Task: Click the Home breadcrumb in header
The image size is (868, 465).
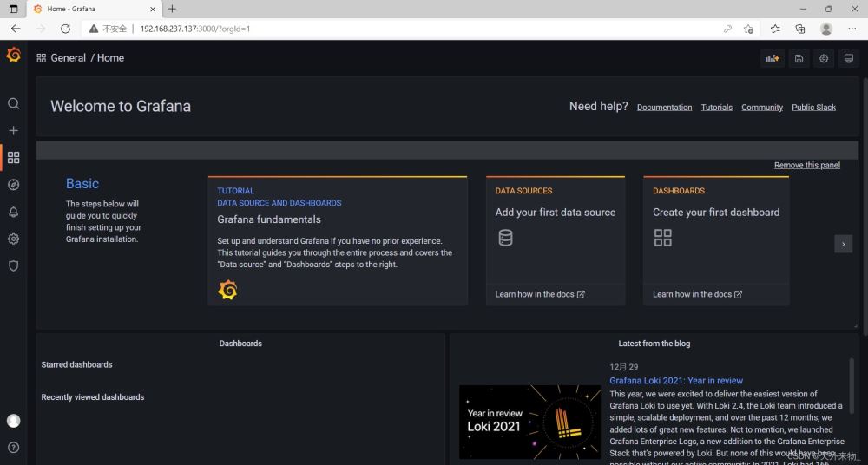Action: click(x=111, y=58)
